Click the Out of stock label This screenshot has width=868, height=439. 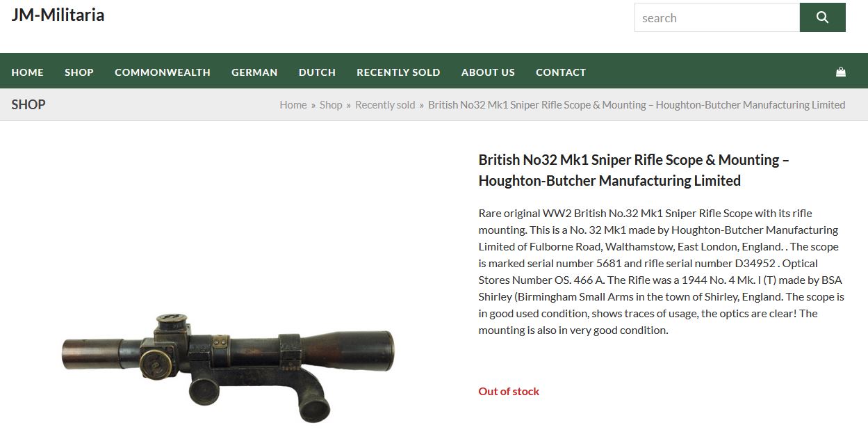click(x=509, y=392)
